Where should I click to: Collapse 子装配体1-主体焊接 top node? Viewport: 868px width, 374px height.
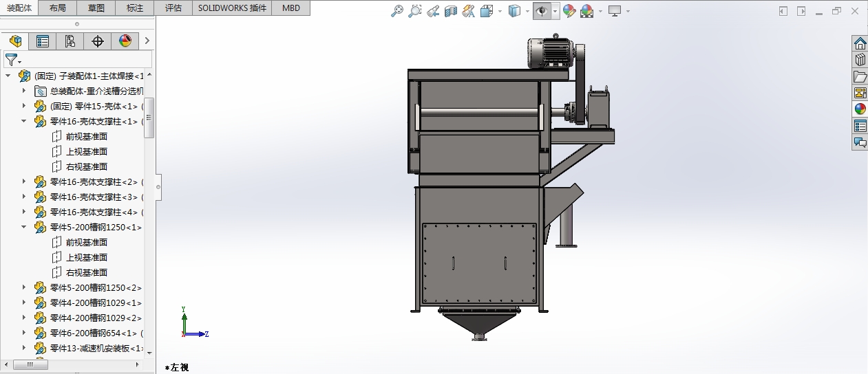click(x=8, y=76)
